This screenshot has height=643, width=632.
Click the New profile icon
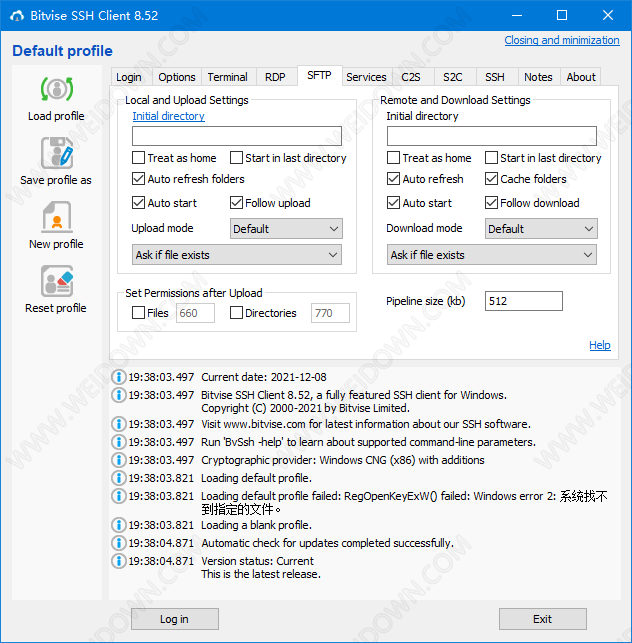point(57,217)
